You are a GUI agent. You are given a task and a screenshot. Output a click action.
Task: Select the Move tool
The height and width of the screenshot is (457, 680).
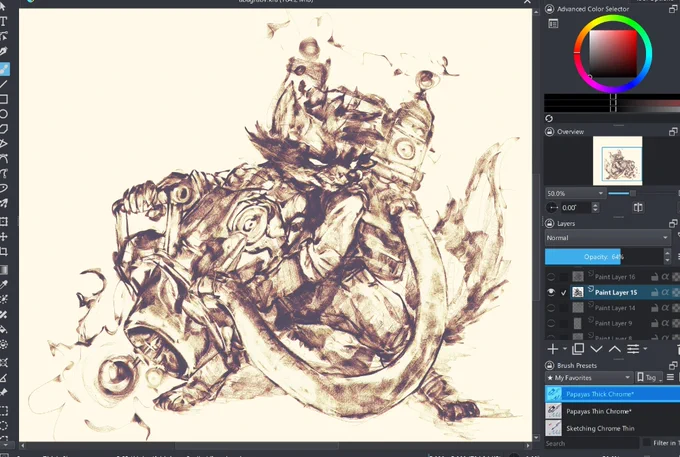[x=3, y=236]
